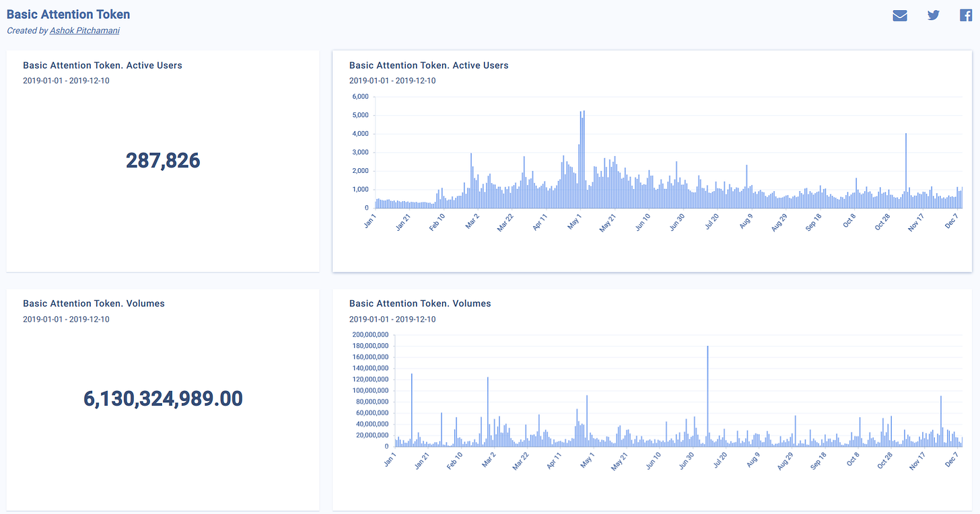980x514 pixels.
Task: Click the 6,000 y-axis label of Active Users
Action: coord(360,96)
